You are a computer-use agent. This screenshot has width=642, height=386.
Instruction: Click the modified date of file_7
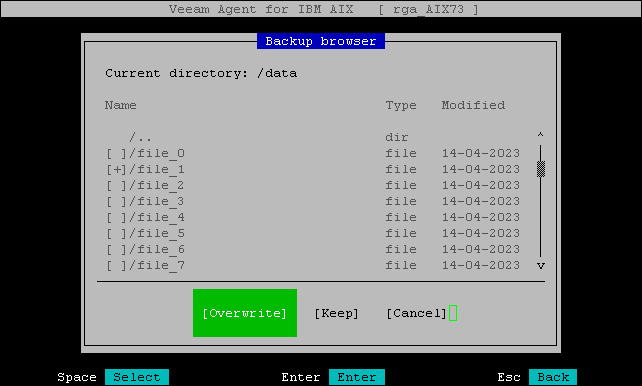(481, 265)
